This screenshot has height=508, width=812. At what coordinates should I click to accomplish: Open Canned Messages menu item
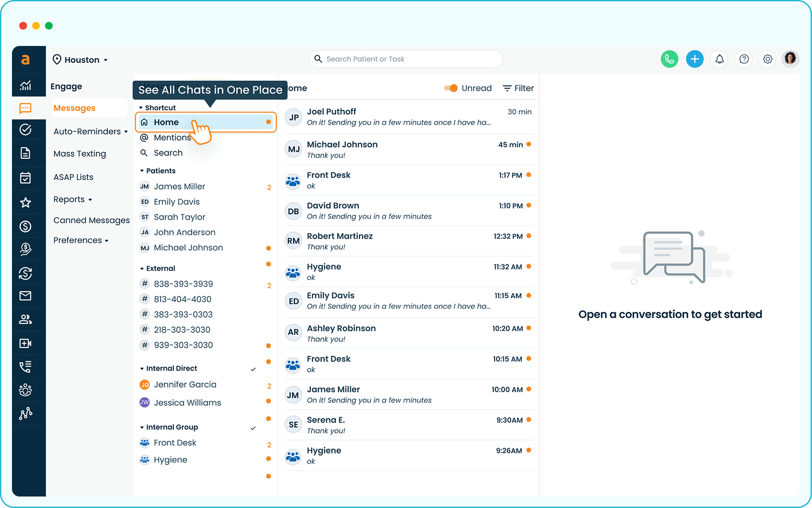(x=91, y=220)
